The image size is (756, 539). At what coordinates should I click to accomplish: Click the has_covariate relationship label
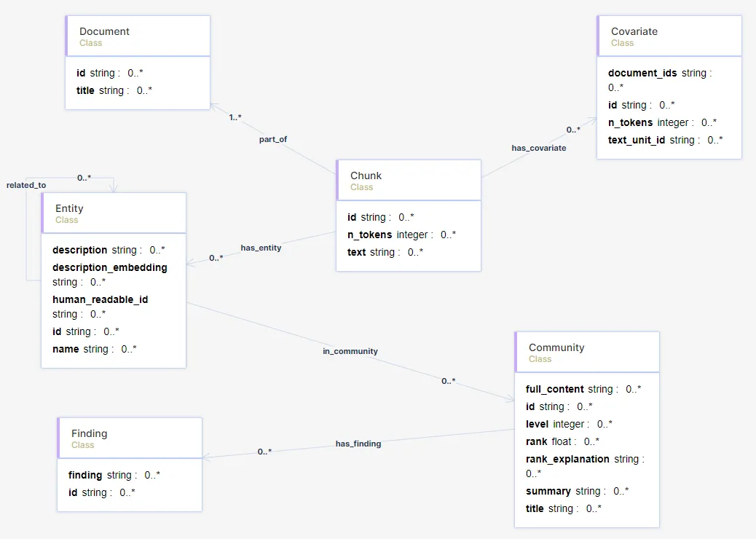pos(538,148)
